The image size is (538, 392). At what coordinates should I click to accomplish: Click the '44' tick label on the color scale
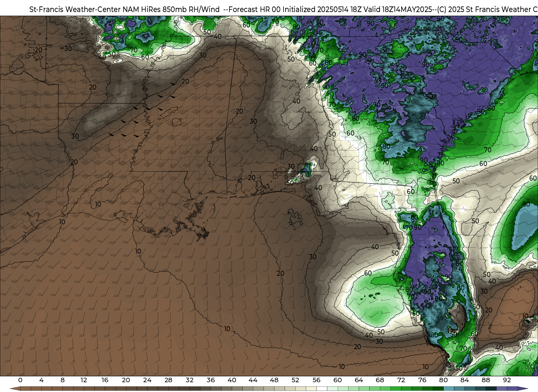253,380
